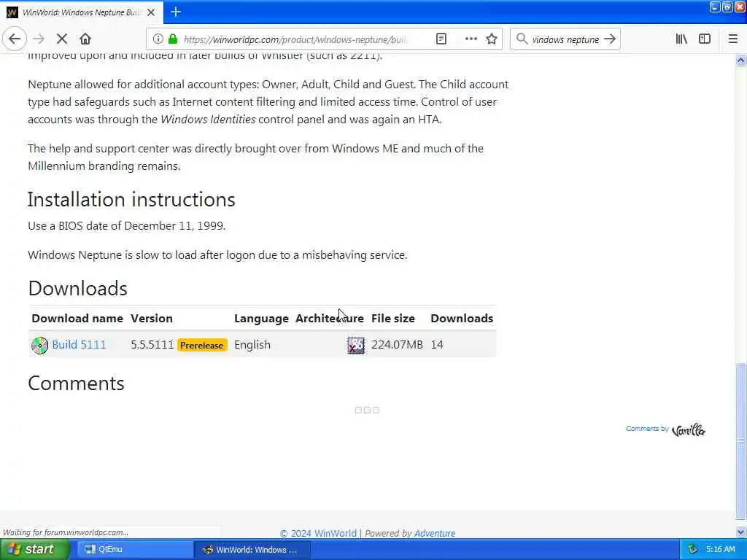Viewport: 747px width, 560px height.
Task: Toggle reader view in address bar
Action: tap(441, 39)
